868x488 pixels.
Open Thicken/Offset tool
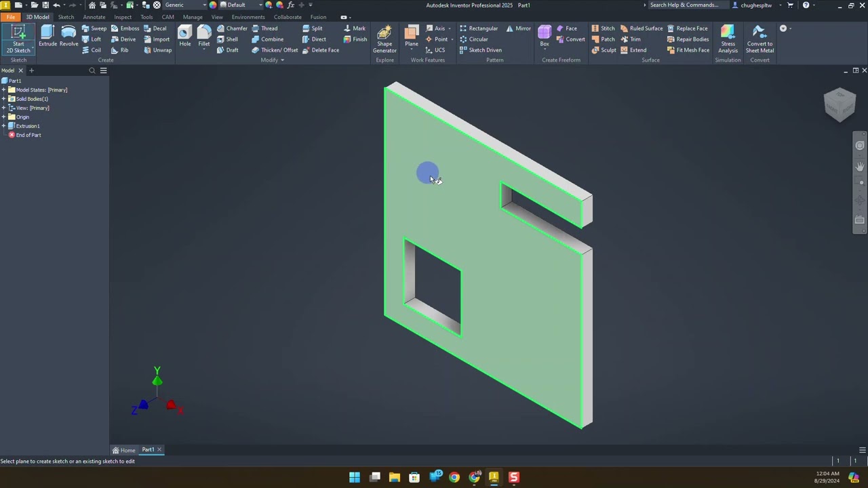[x=275, y=50]
